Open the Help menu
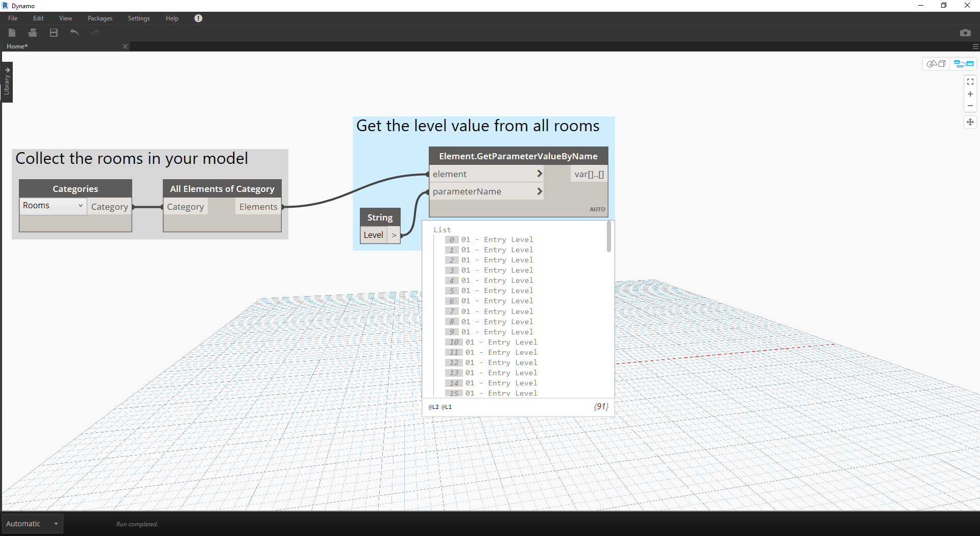This screenshot has width=980, height=536. tap(172, 18)
